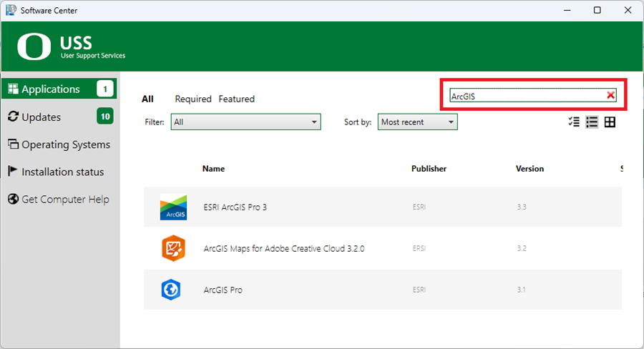The image size is (644, 349).
Task: Click the Applications count badge showing 1
Action: pyautogui.click(x=105, y=89)
